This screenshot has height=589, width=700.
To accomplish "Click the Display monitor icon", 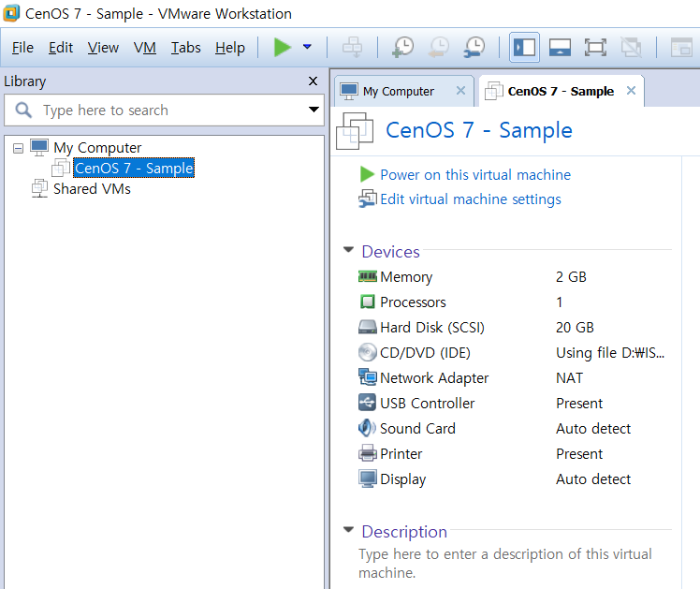I will [x=368, y=479].
